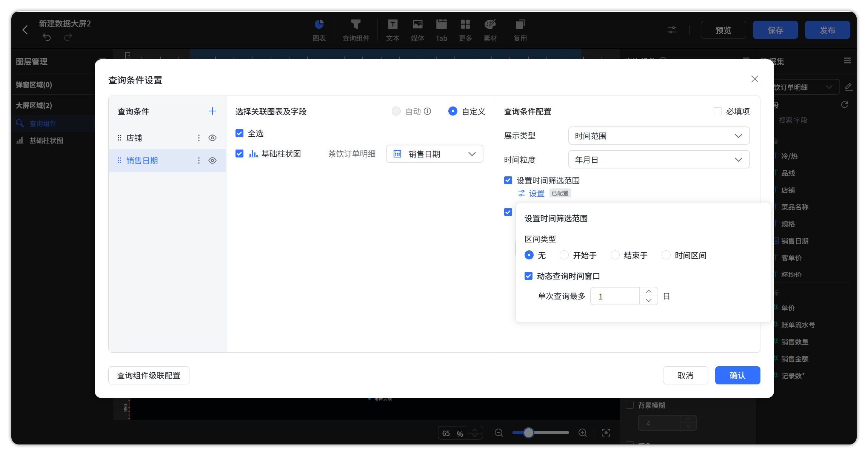Click the back arrow icon

[25, 30]
